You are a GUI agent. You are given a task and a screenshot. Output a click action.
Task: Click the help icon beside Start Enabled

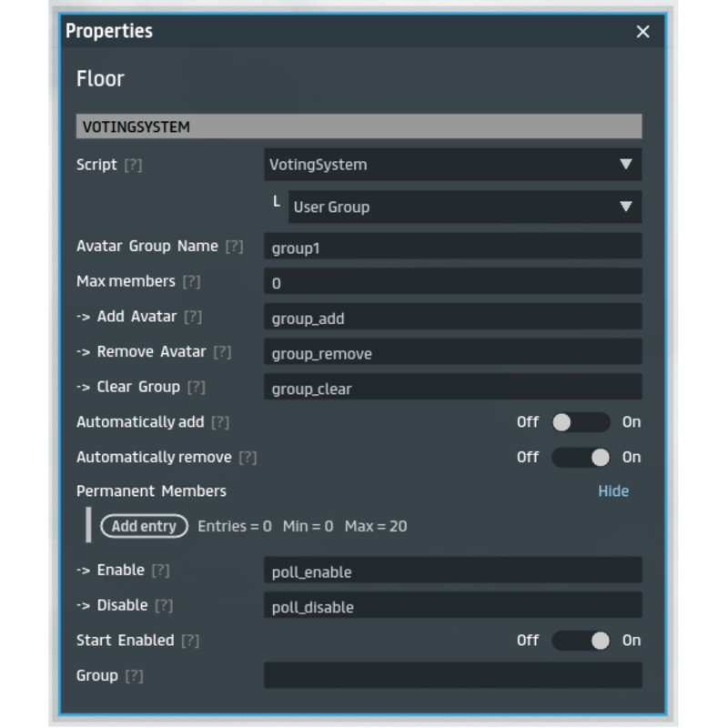click(189, 641)
